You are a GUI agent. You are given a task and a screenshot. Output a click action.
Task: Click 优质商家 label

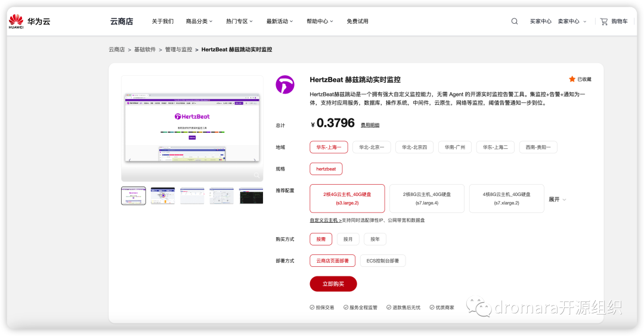(x=442, y=307)
